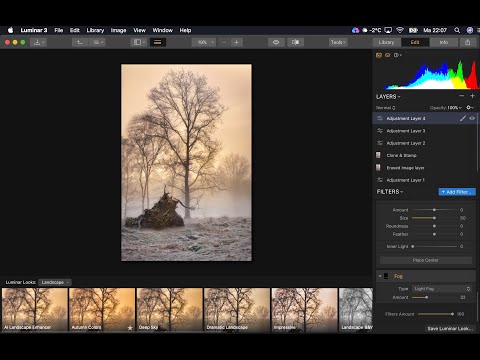Open the gallery grid view dropdown
480x360 pixels.
point(98,42)
